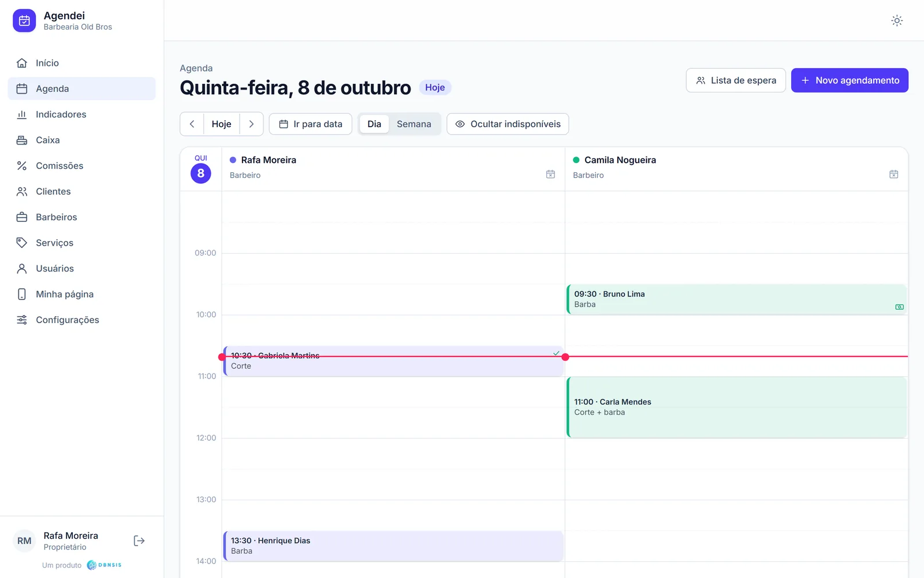Screen dimensions: 924x578
Task: Click the logout icon beside Rafa Moreira
Action: point(139,541)
